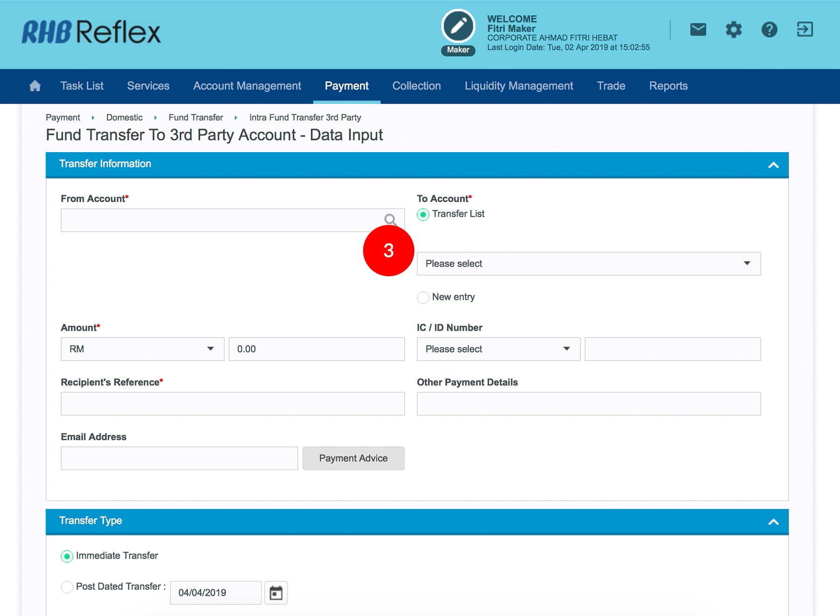
Task: Select Post Dated Transfer option
Action: [67, 587]
